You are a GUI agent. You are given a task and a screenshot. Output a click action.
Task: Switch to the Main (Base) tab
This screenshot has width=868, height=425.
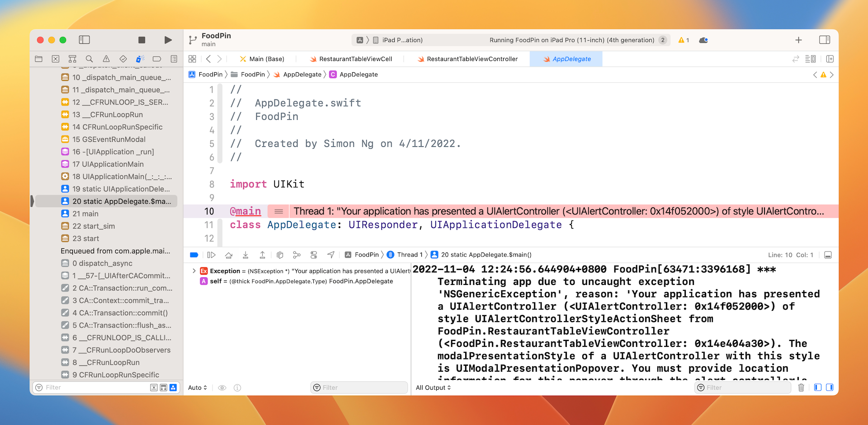(266, 59)
